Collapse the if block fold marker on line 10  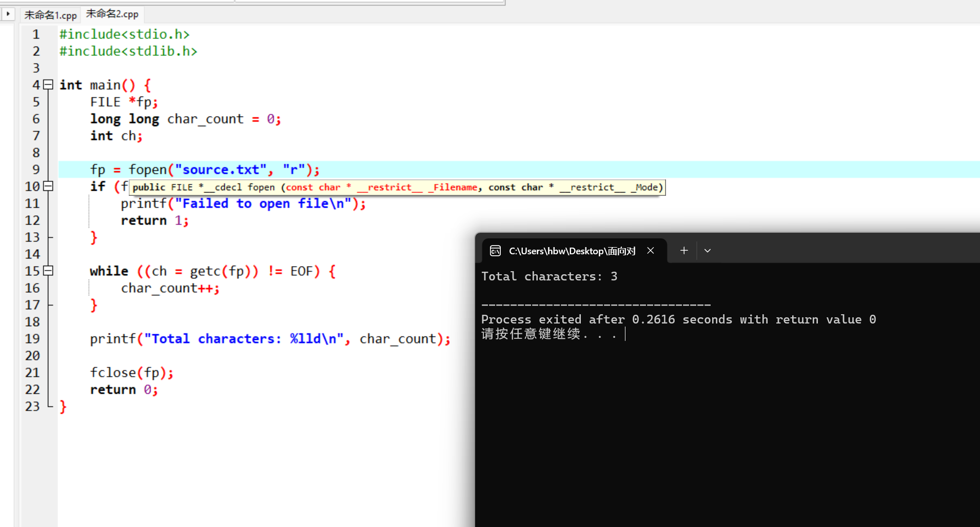[48, 186]
